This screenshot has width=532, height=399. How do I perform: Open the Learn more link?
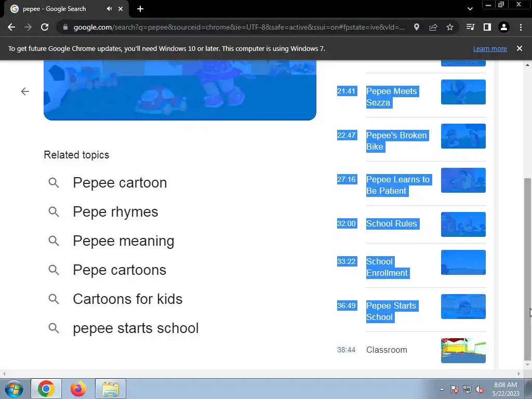490,49
